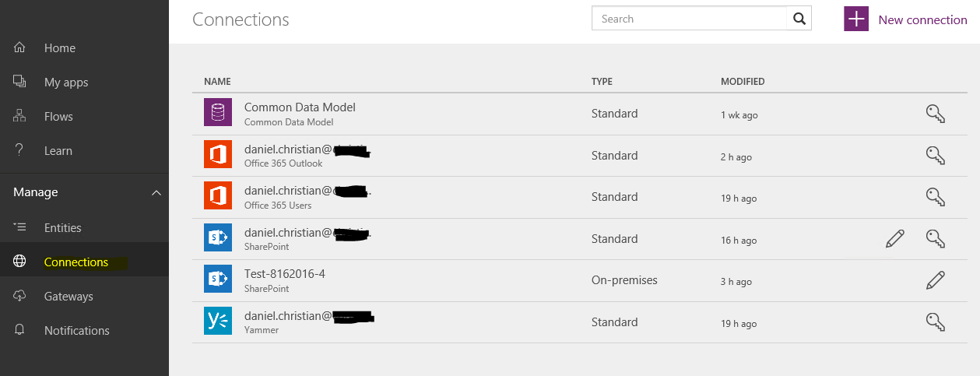Click the pencil edit icon for Test-8162016-4
Screen dimensions: 980x376
point(936,280)
